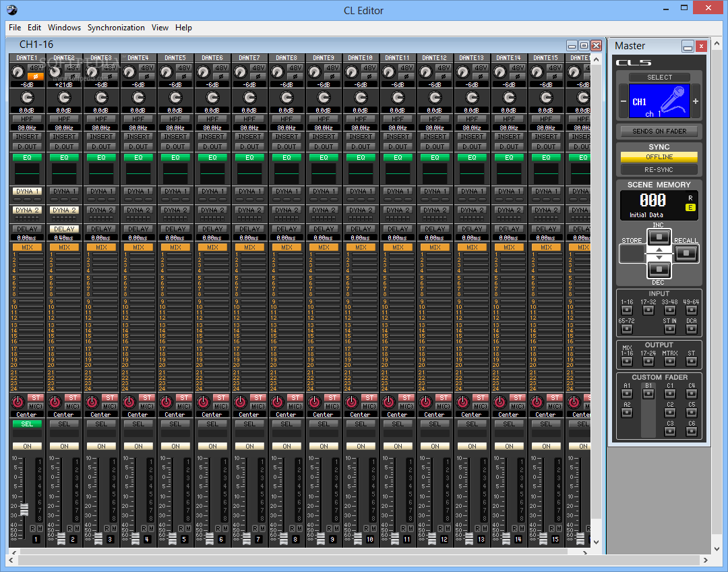Open the Edit menu
This screenshot has width=728, height=572.
point(34,28)
